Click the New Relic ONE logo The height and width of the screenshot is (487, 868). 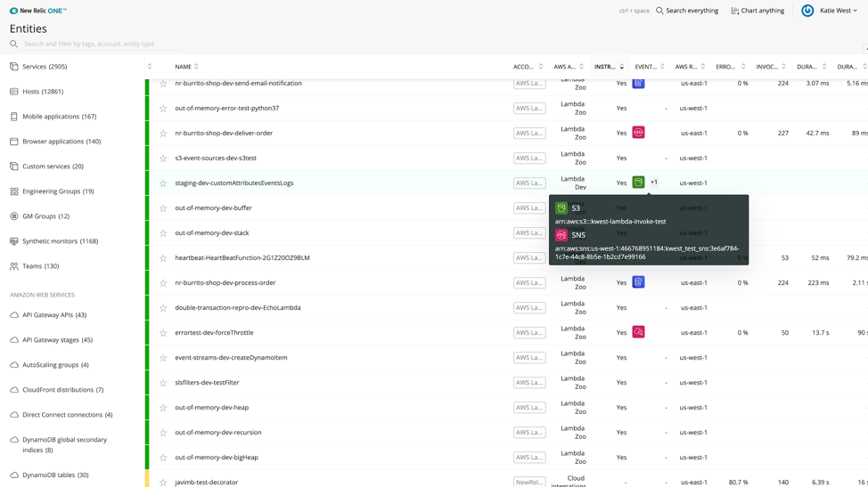[x=38, y=11]
